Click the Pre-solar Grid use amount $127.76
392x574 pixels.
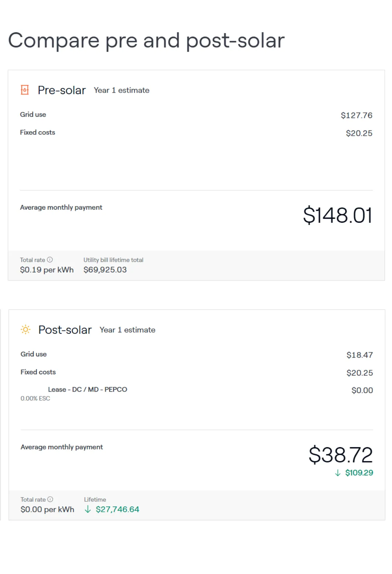356,115
